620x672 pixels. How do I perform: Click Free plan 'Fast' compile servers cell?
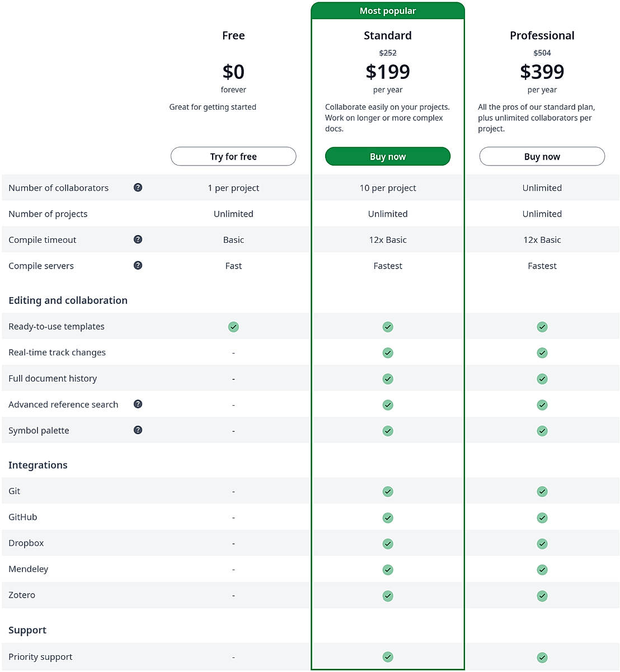[x=233, y=266]
